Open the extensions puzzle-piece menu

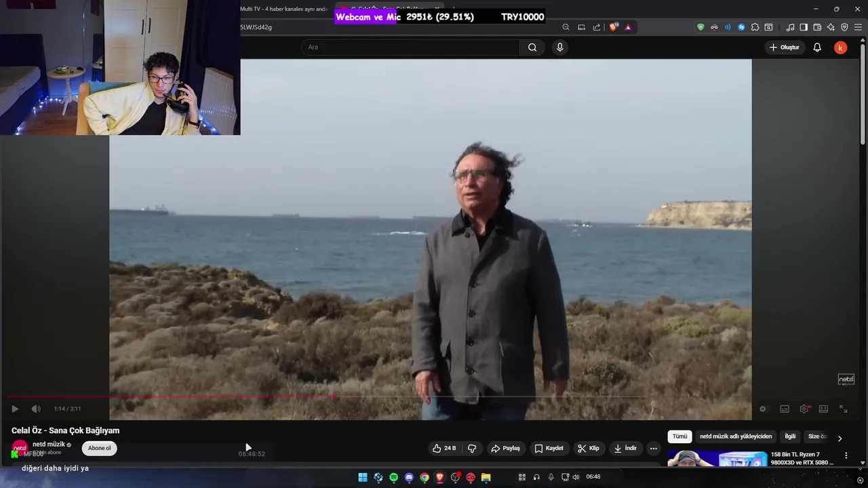(x=755, y=27)
